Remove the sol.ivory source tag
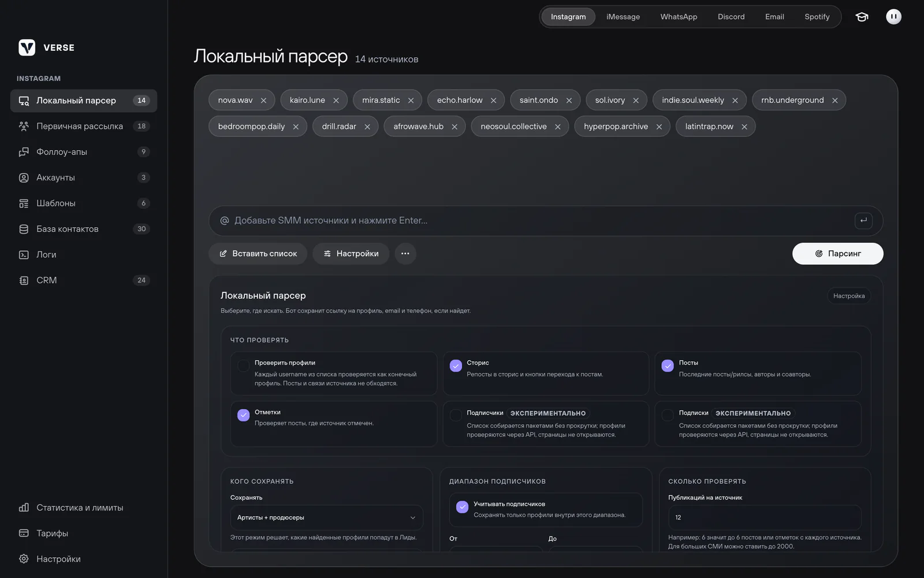 coord(636,101)
